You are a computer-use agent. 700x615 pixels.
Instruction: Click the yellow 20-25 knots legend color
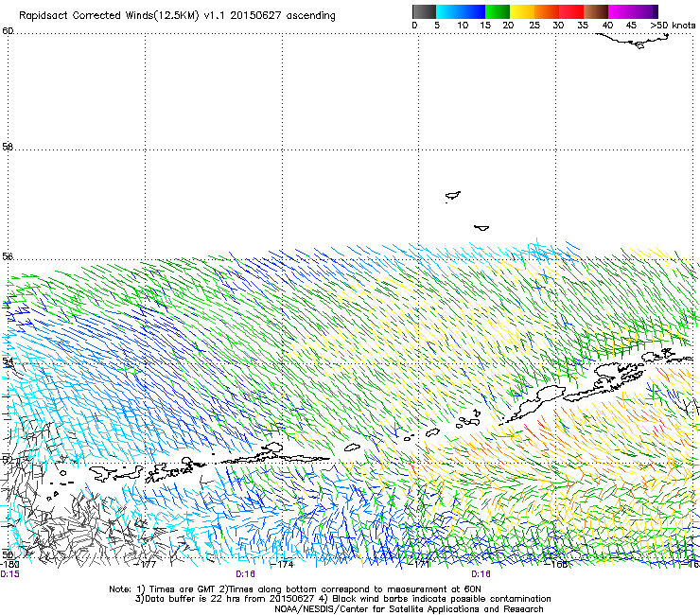(x=522, y=11)
